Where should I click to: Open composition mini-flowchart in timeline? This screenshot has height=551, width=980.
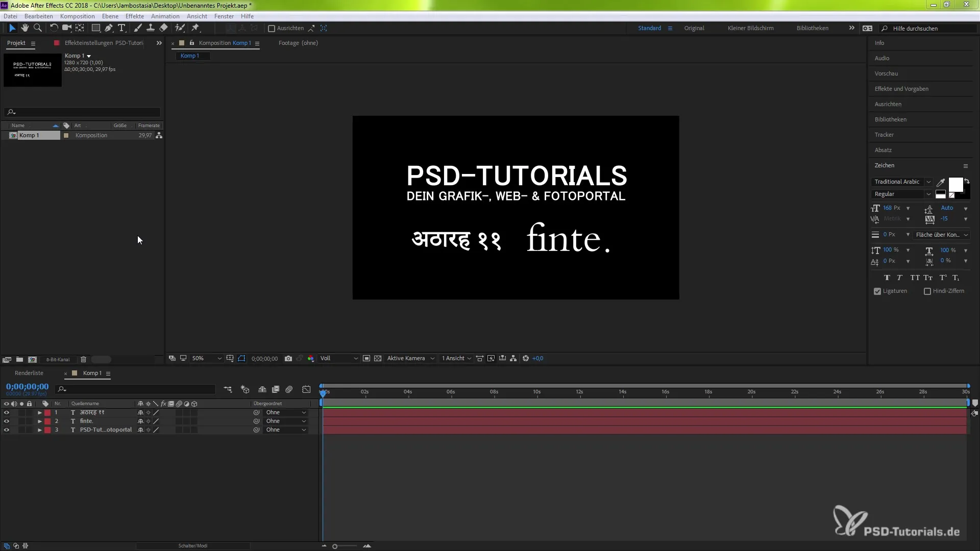(228, 389)
